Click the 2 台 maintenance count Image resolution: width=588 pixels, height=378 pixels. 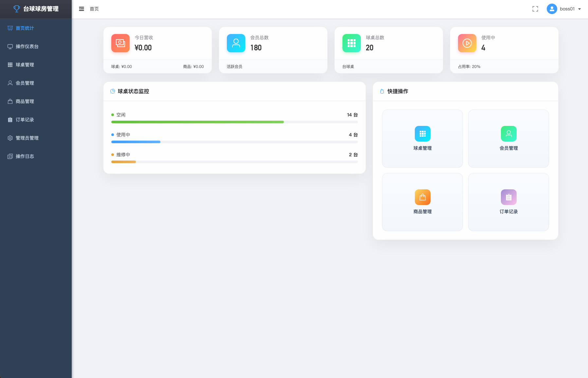(353, 155)
